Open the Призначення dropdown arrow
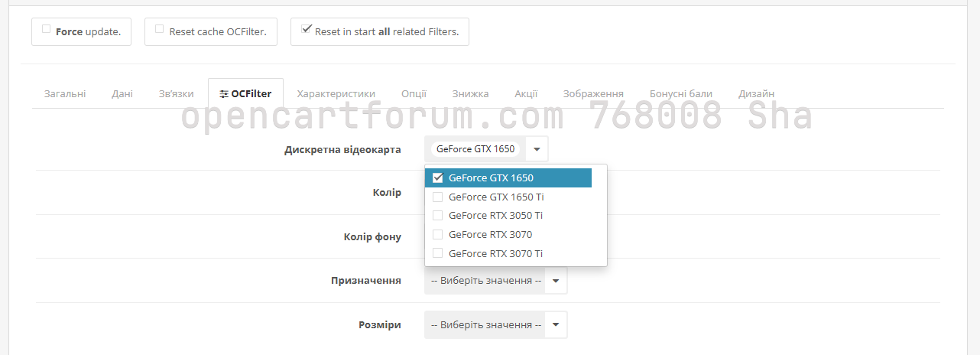Image resolution: width=980 pixels, height=355 pixels. point(556,281)
